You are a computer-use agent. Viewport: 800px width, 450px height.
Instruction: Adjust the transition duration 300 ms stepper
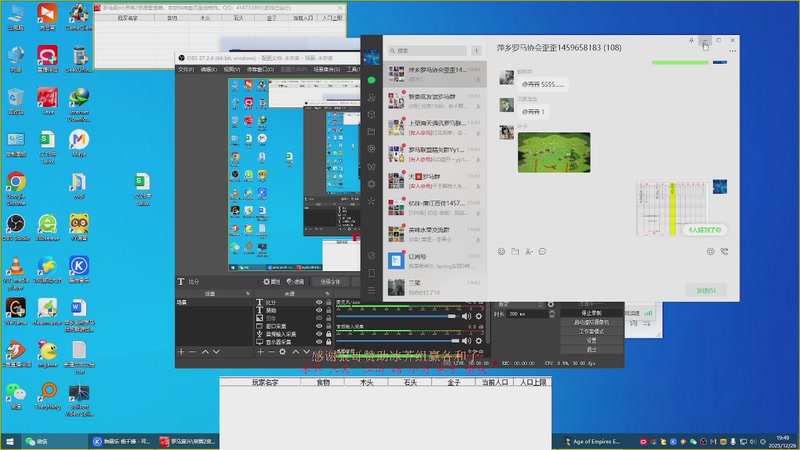pos(552,314)
